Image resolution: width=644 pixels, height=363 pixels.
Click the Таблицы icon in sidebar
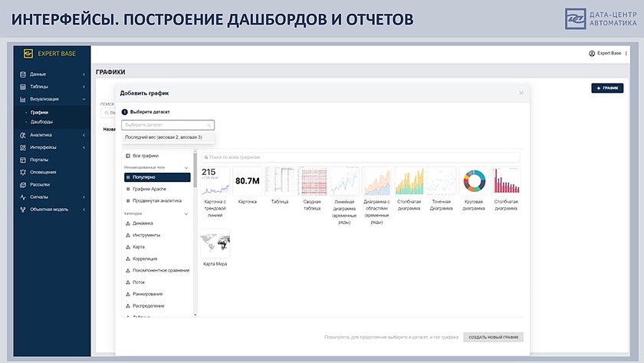(25, 87)
